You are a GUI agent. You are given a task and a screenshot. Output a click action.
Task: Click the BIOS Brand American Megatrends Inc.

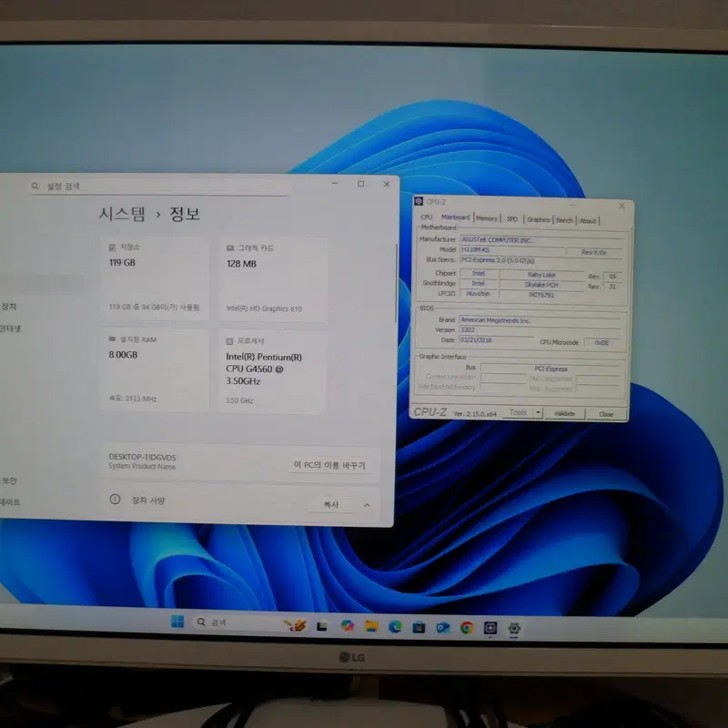pos(540,320)
